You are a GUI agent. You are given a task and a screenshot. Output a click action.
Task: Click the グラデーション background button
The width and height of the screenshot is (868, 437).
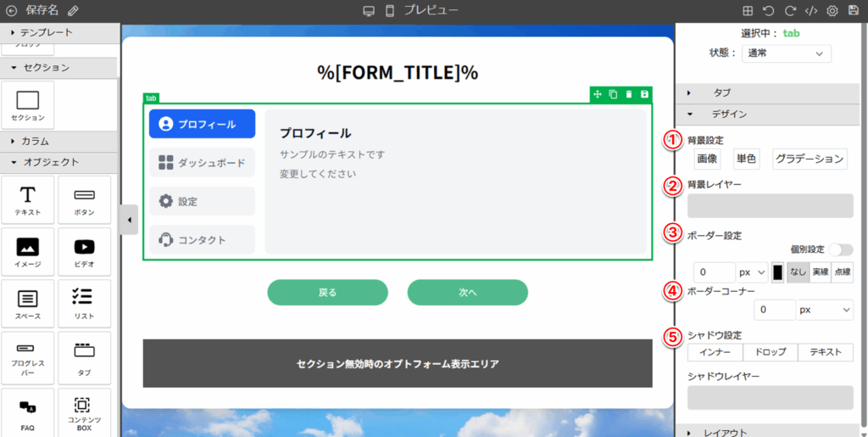(810, 159)
